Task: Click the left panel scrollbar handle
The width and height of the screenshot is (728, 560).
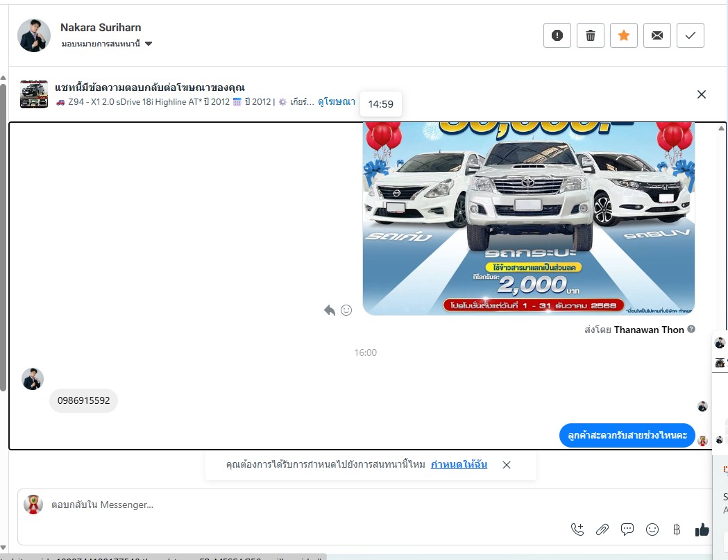Action: point(3,237)
